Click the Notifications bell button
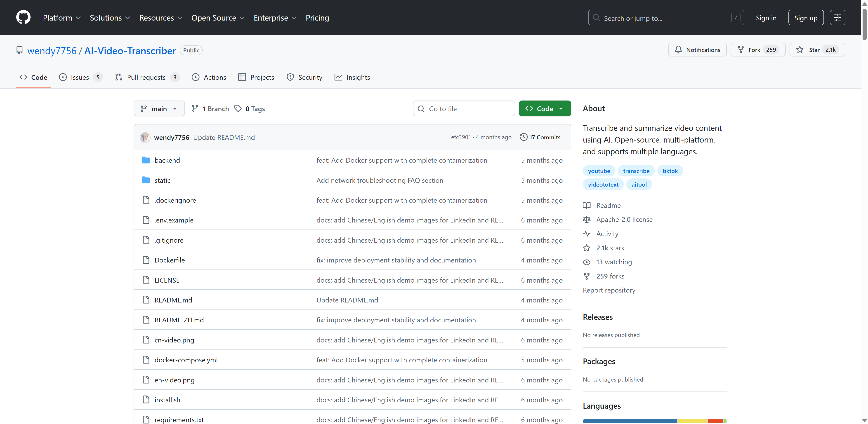868x424 pixels. [x=697, y=50]
